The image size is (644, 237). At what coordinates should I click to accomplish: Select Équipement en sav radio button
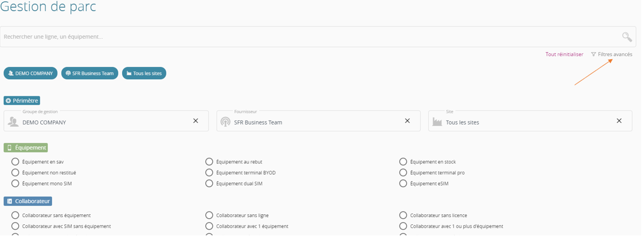coord(15,162)
